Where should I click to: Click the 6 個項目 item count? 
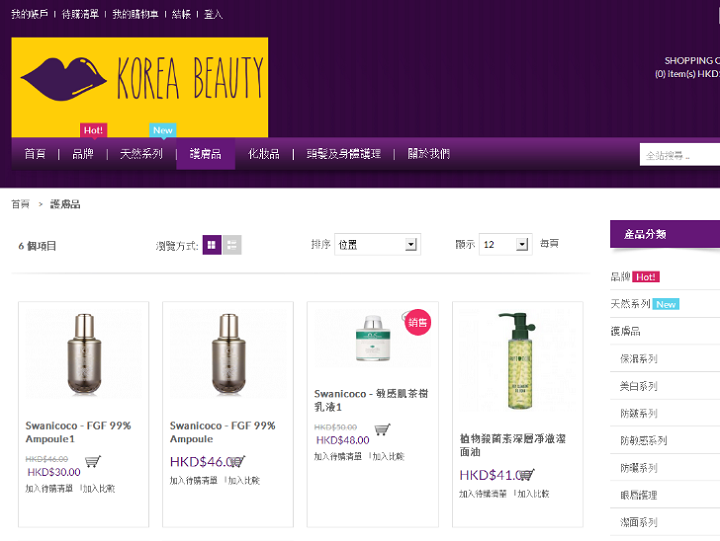37,246
